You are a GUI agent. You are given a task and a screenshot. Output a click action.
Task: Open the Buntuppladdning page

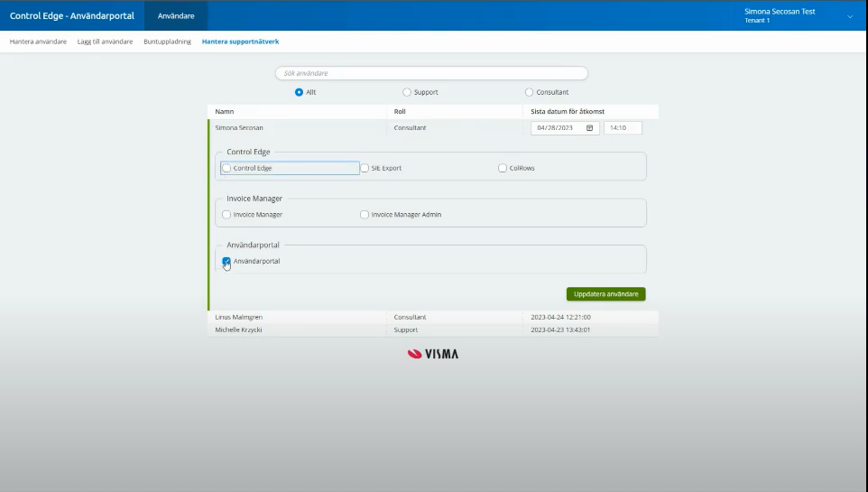(x=167, y=42)
